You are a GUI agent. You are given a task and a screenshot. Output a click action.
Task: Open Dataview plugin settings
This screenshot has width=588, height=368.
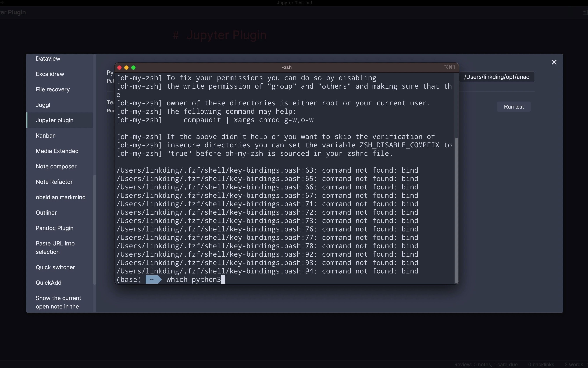click(48, 58)
